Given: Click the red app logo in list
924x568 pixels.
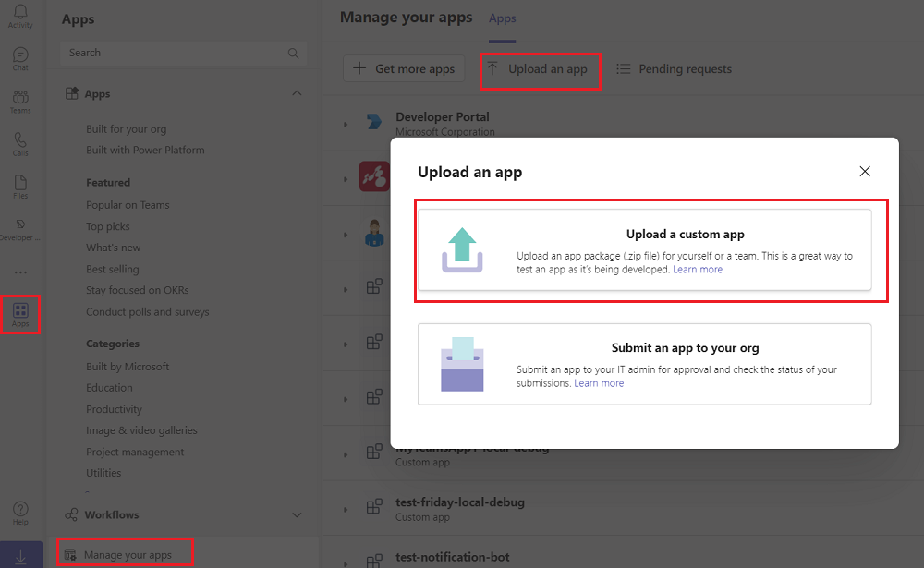Looking at the screenshot, I should [x=374, y=176].
